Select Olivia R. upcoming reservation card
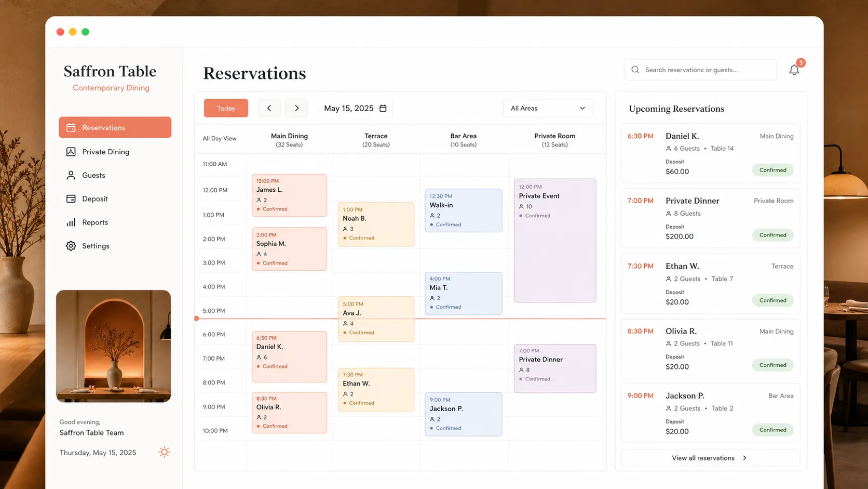 (710, 348)
